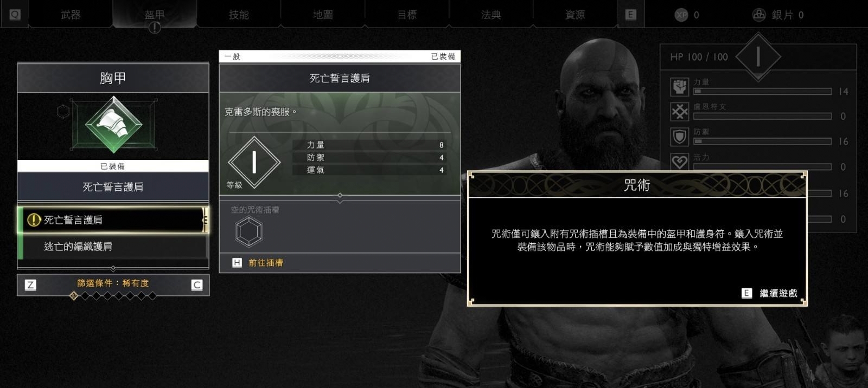This screenshot has width=868, height=388.
Task: Open the 地圖 tab
Action: [323, 15]
